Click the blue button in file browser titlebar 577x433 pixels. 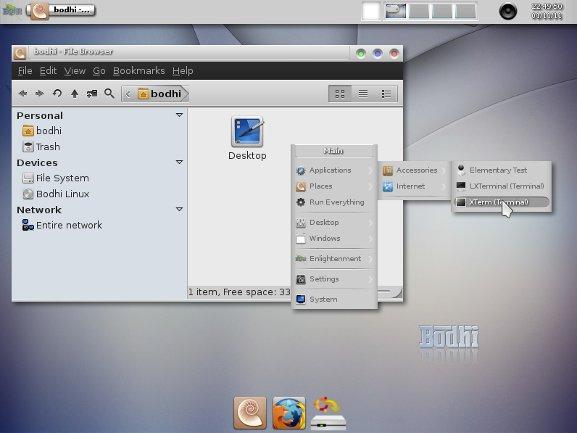[378, 54]
